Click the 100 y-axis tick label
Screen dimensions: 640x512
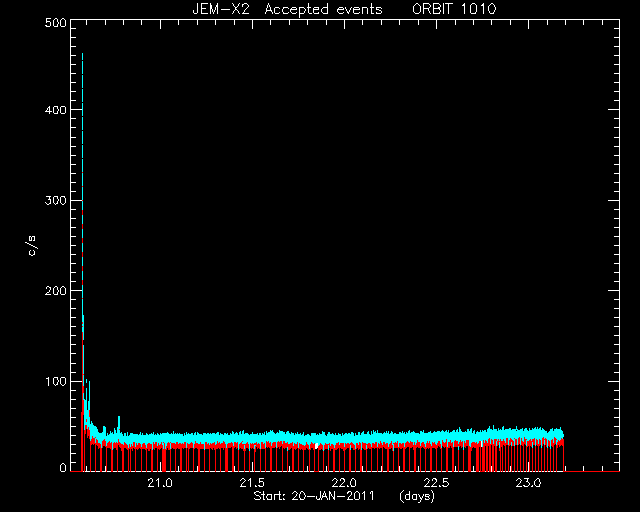tap(56, 381)
